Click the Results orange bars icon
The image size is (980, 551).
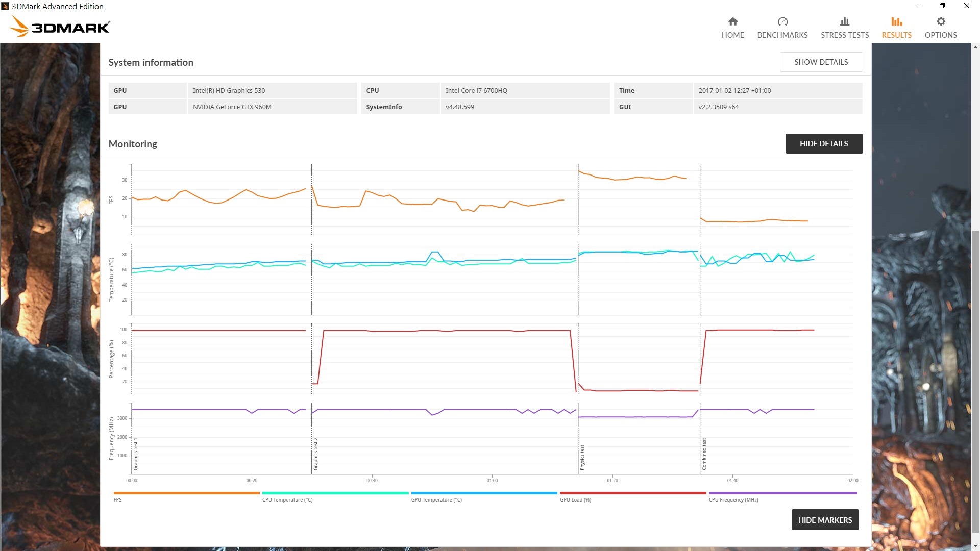897,21
